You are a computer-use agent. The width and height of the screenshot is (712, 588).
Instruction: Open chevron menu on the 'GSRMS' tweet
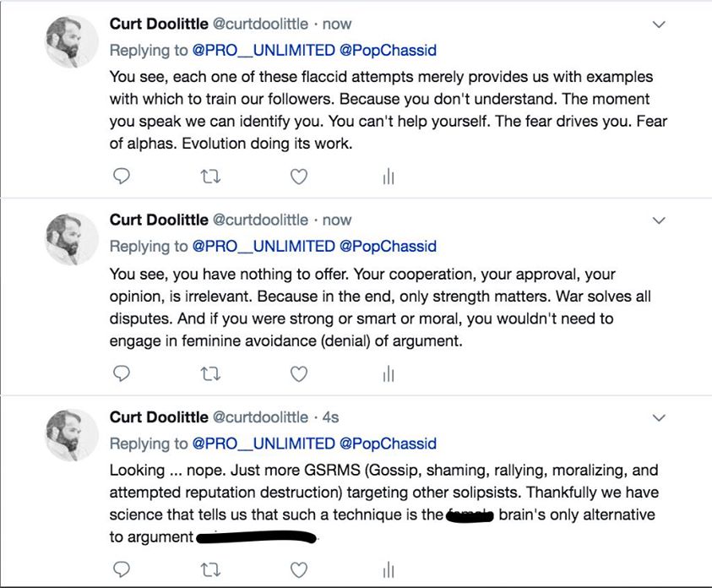pos(660,417)
